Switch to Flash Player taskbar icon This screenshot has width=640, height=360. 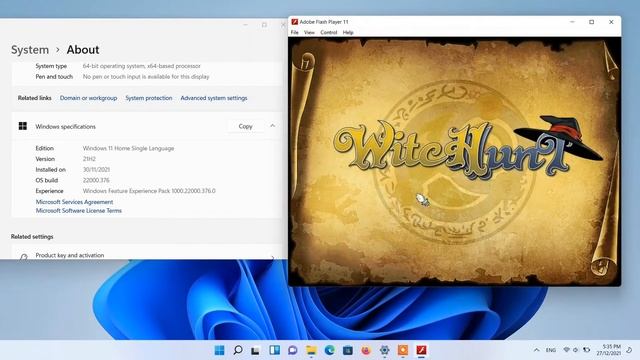[421, 350]
